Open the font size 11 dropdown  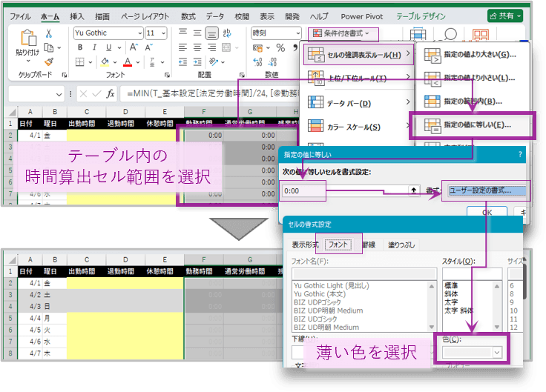[163, 33]
